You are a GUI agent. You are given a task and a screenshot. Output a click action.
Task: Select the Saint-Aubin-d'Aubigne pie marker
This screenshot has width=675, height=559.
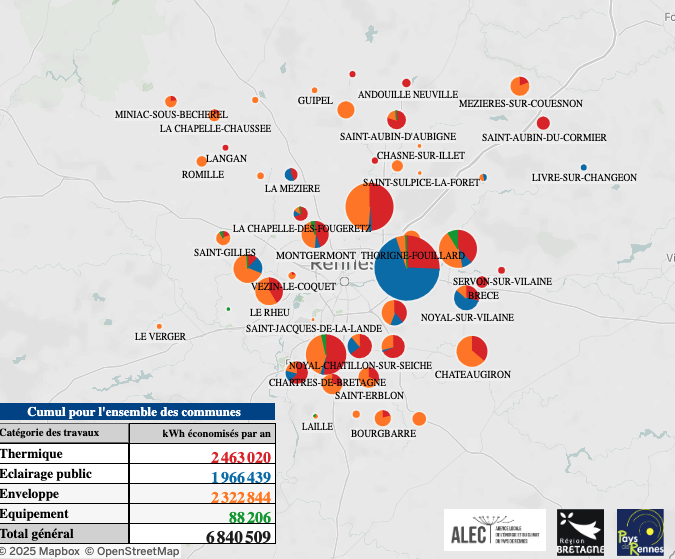pyautogui.click(x=396, y=120)
